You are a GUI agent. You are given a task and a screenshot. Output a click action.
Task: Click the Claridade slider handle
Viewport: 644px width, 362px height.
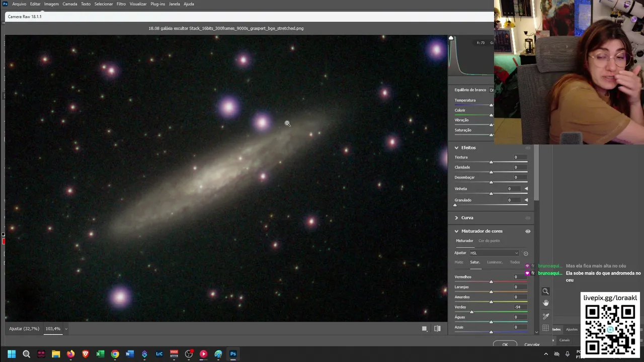pos(491,172)
